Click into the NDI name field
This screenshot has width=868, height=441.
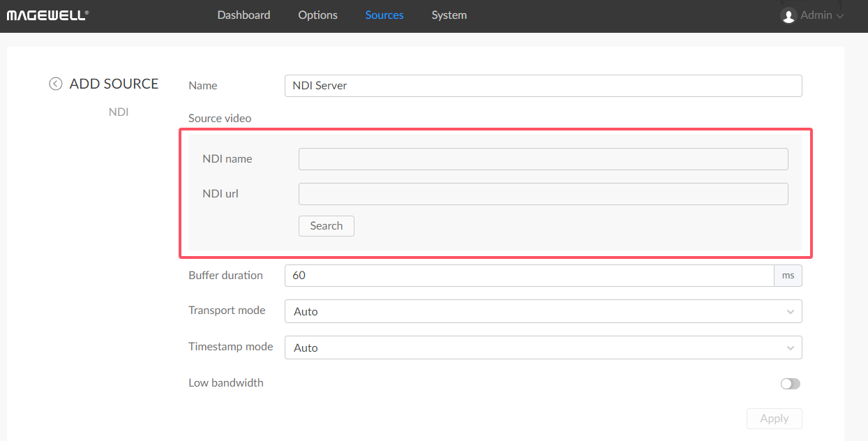(543, 159)
